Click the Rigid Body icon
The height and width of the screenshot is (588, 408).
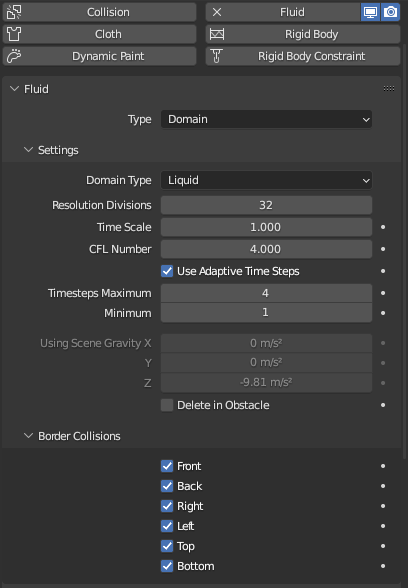point(217,34)
